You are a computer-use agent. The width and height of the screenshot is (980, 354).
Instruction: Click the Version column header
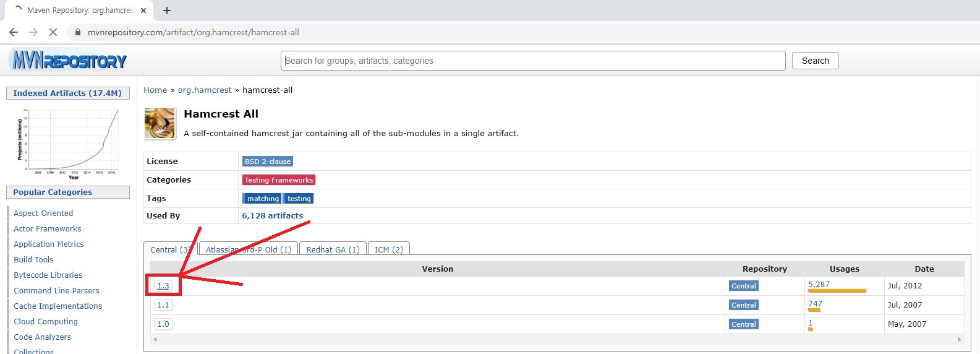point(438,269)
